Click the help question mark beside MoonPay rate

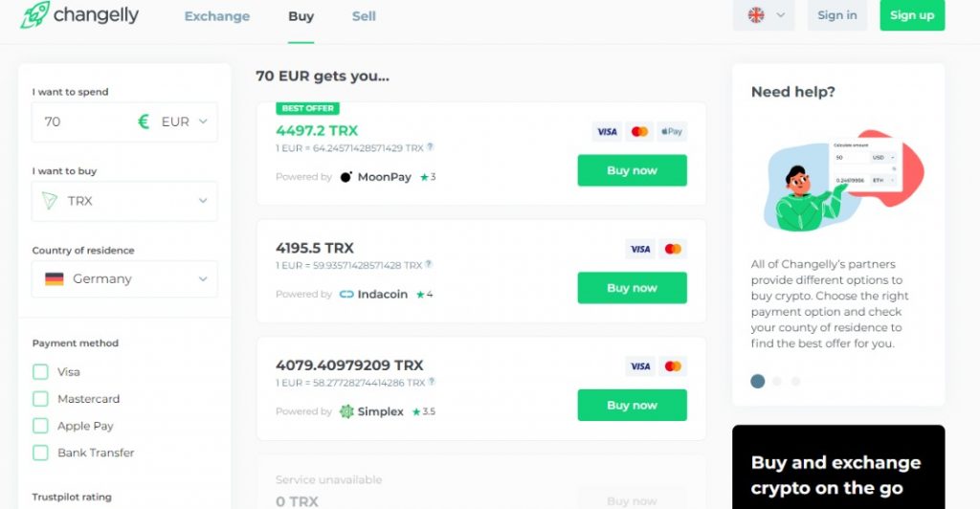point(430,147)
